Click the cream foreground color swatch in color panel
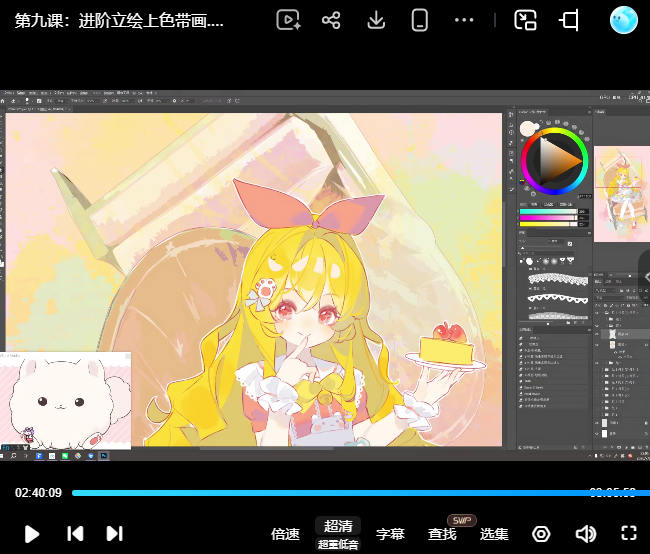 528,129
